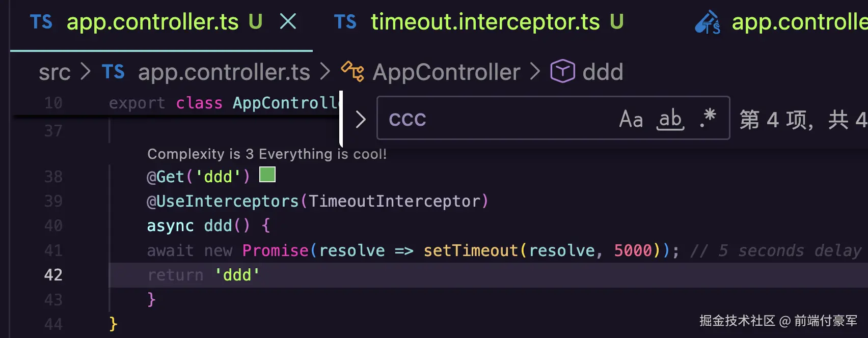The width and height of the screenshot is (868, 338).
Task: Open breadcrumb chevron before AppController
Action: point(325,72)
